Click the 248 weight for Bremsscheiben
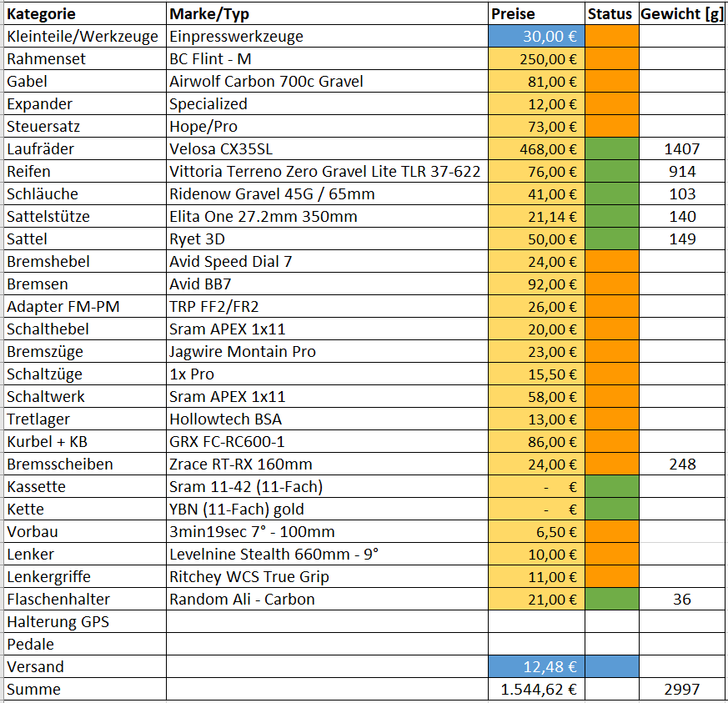The image size is (728, 703). click(x=682, y=464)
